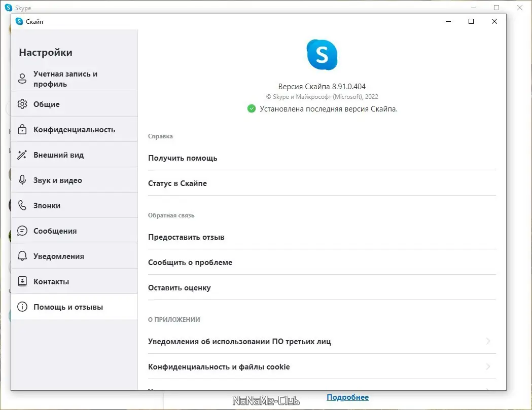Click the microphone icon for Звук и видео
Image resolution: width=532 pixels, height=410 pixels.
pyautogui.click(x=22, y=180)
